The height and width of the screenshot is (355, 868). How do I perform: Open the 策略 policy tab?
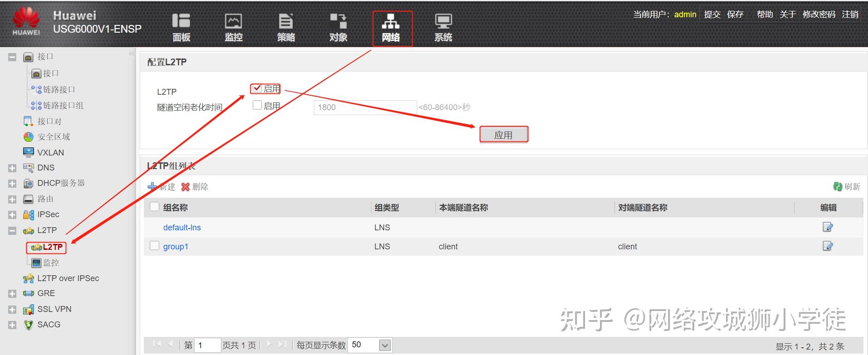286,28
